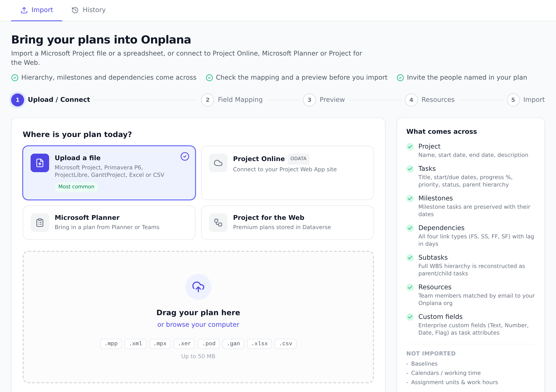Click the Where is your plan today? heading

pos(77,134)
